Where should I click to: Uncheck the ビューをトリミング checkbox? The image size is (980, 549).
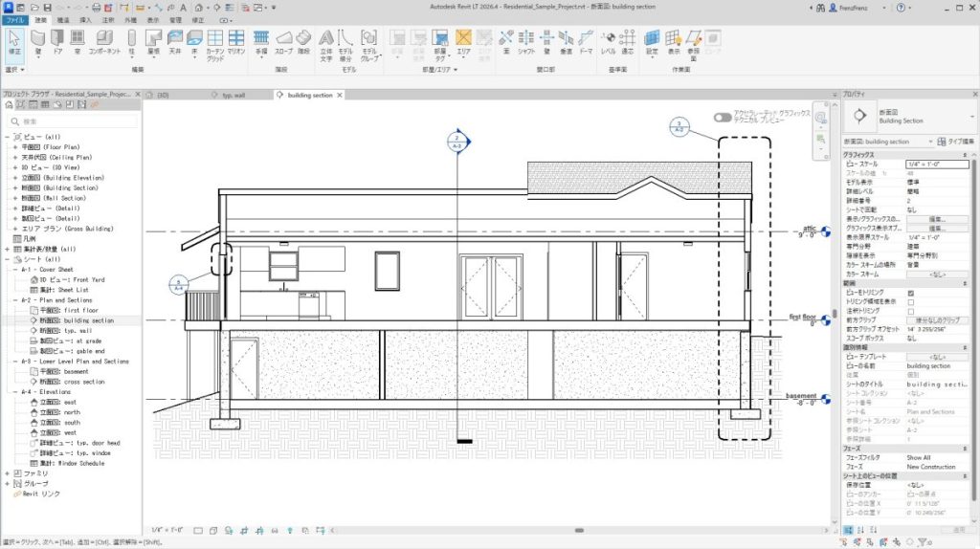point(910,293)
